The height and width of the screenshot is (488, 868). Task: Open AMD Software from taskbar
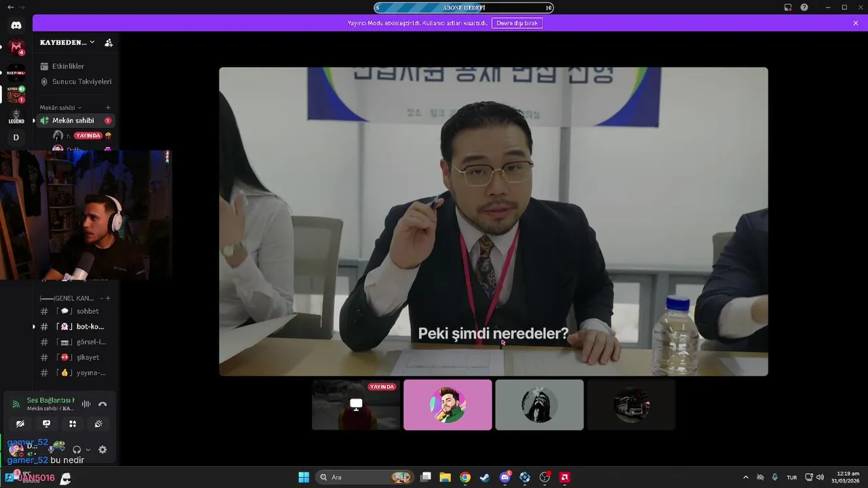(565, 477)
